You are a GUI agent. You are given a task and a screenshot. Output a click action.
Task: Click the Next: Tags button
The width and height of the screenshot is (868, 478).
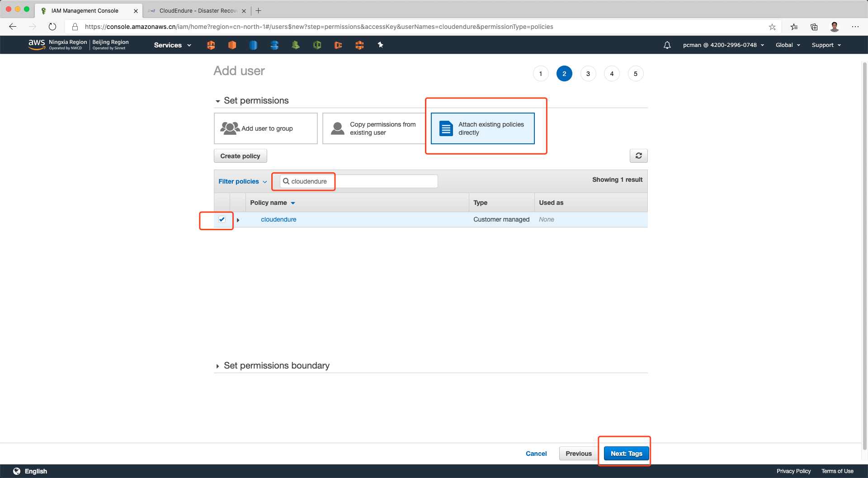pyautogui.click(x=626, y=454)
